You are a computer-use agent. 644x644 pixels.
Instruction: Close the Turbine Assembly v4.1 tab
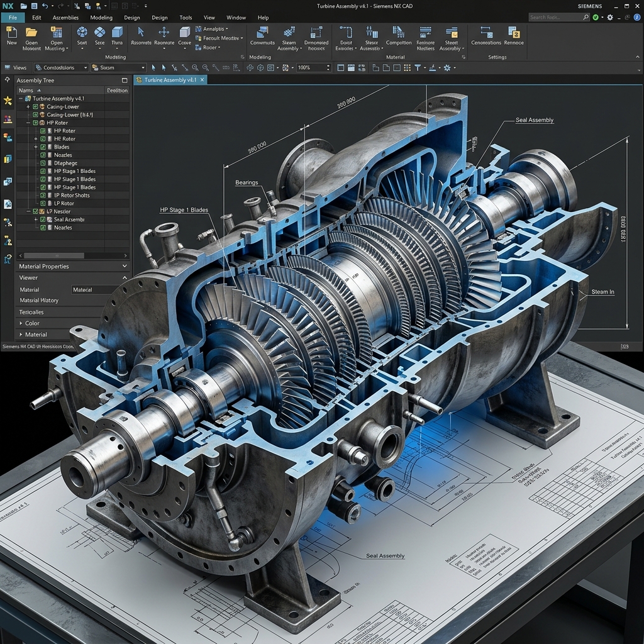coord(202,80)
